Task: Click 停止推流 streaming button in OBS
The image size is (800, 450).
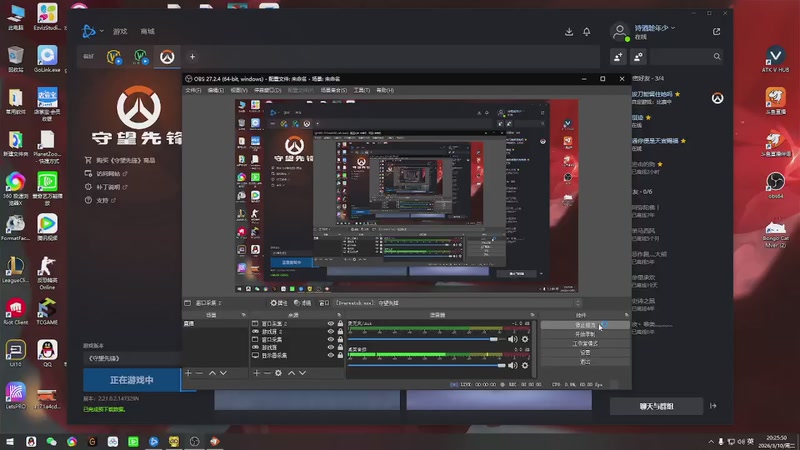Action: click(585, 325)
